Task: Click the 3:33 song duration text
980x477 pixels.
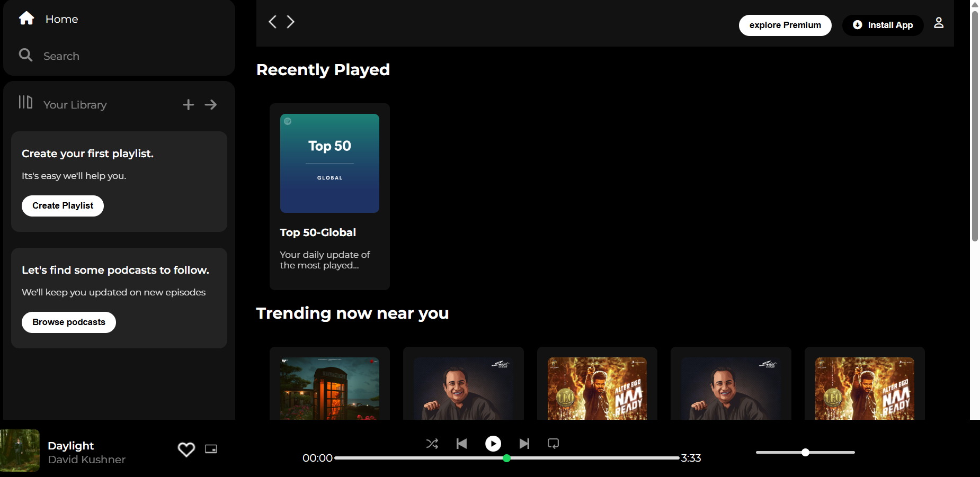Action: click(691, 458)
